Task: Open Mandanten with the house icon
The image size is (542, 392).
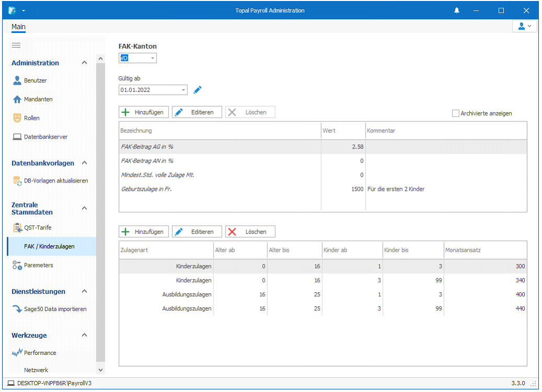Action: [38, 99]
